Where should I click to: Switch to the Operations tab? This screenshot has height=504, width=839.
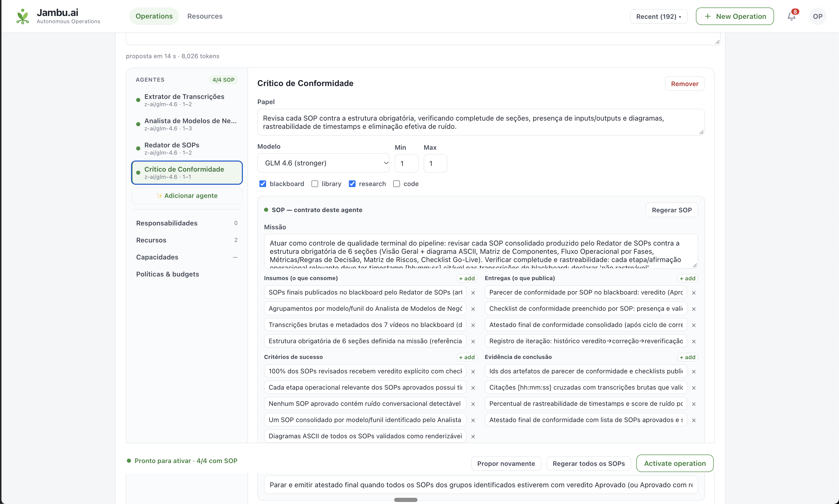pyautogui.click(x=154, y=16)
